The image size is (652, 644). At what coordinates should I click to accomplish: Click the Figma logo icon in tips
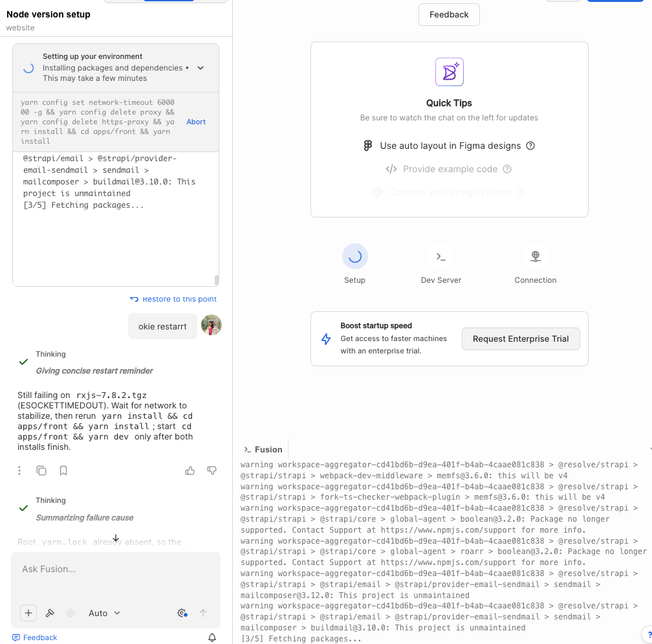367,146
